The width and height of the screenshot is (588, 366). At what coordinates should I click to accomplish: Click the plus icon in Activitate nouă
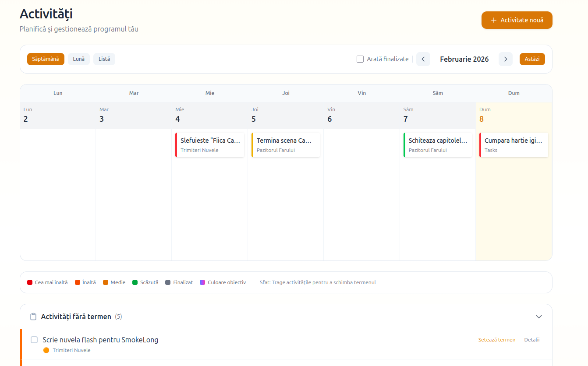click(494, 20)
